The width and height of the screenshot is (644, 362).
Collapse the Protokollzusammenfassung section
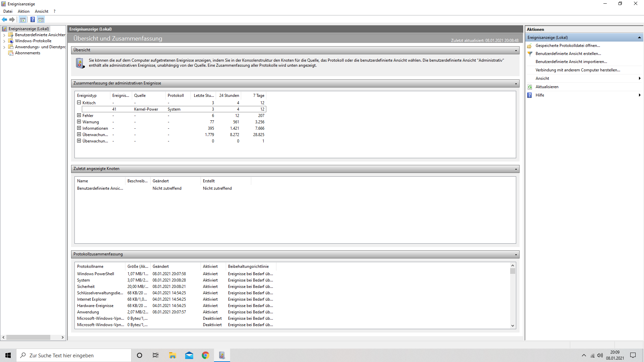[516, 254]
